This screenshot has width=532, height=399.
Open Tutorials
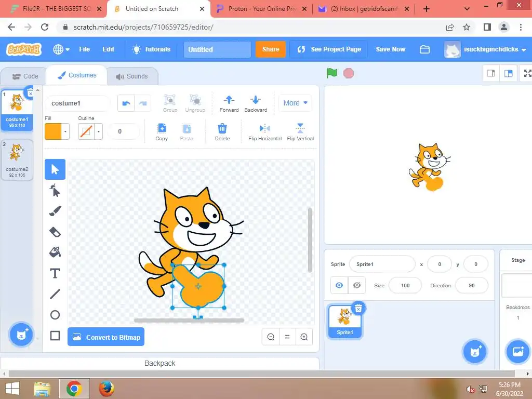[x=151, y=49]
